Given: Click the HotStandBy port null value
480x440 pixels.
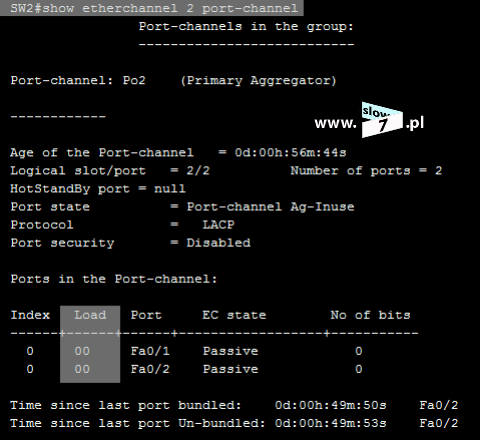Looking at the screenshot, I should (170, 189).
